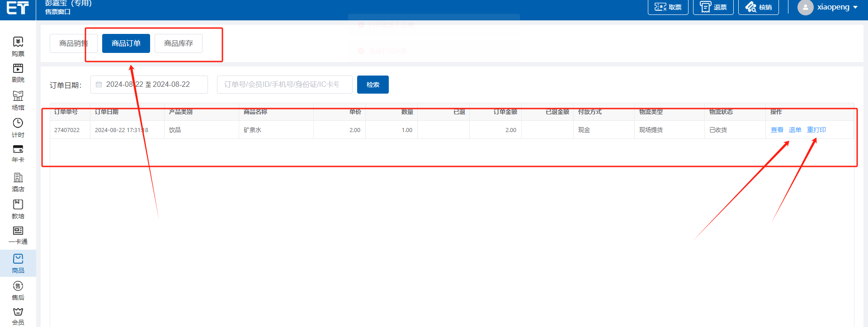Open the 会员 member sidebar icon
The image size is (868, 327).
(18, 312)
